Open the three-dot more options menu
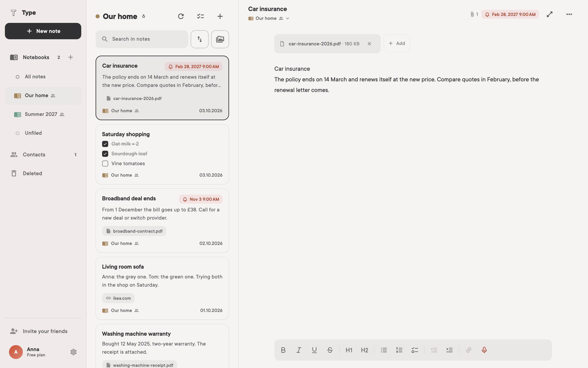Viewport: 588px width, 368px height. click(x=569, y=14)
